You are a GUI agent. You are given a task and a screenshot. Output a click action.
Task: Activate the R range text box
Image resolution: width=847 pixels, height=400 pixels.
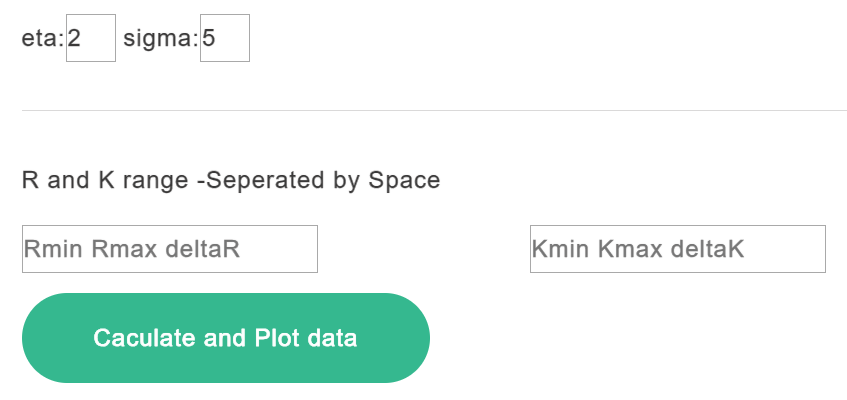coord(169,249)
